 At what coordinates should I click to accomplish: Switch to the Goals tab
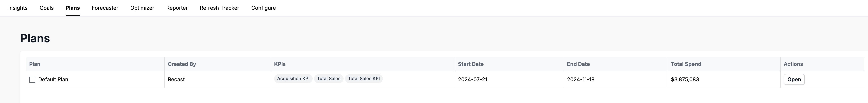[47, 8]
